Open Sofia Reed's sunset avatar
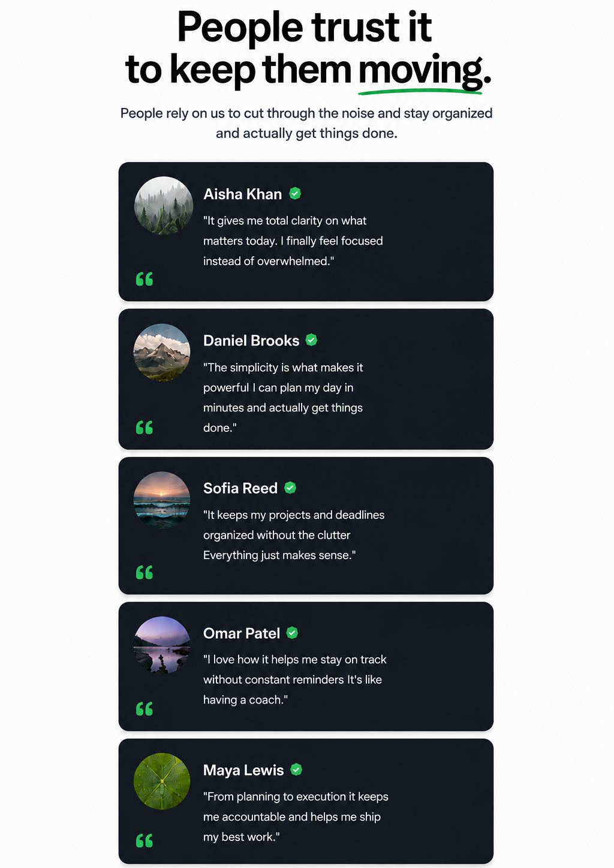Screen dimensions: 614x868 [x=162, y=500]
